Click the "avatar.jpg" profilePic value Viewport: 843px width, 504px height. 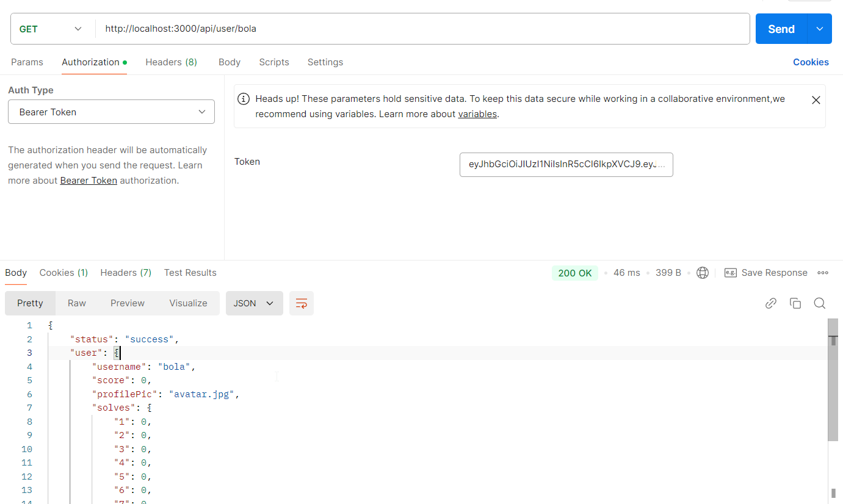(202, 394)
